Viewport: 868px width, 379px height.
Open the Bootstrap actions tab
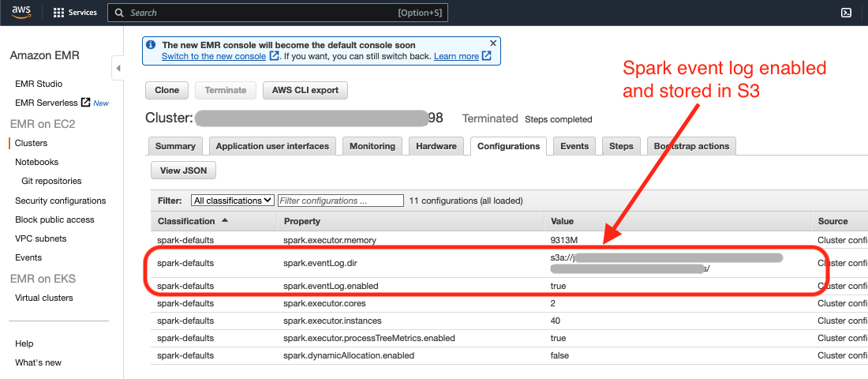[x=691, y=146]
